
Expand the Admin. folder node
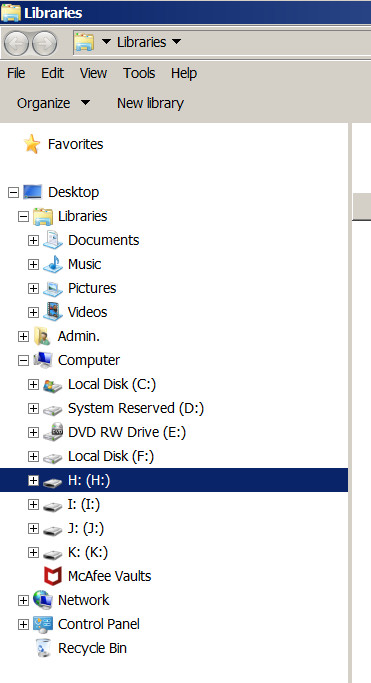(24, 336)
